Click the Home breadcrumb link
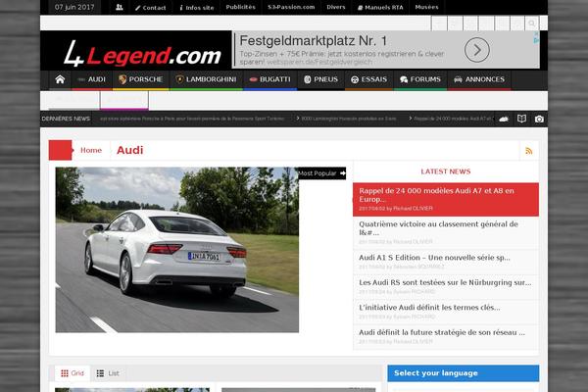The width and height of the screenshot is (588, 392). (x=91, y=150)
